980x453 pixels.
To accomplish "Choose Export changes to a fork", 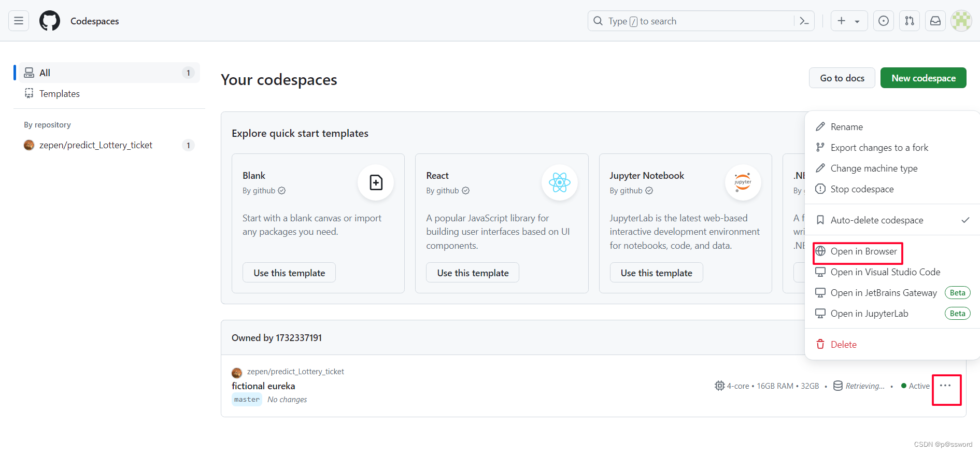I will 892,148.
